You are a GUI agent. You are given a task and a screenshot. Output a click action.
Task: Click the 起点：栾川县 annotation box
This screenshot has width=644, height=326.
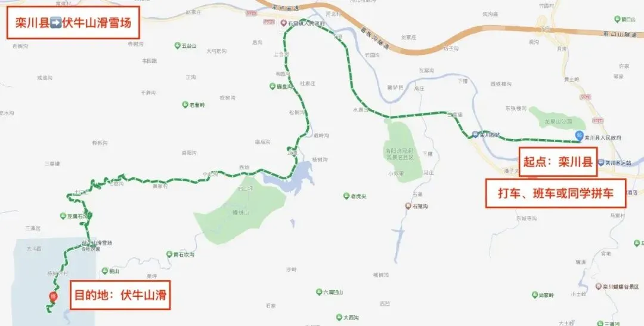pyautogui.click(x=558, y=162)
